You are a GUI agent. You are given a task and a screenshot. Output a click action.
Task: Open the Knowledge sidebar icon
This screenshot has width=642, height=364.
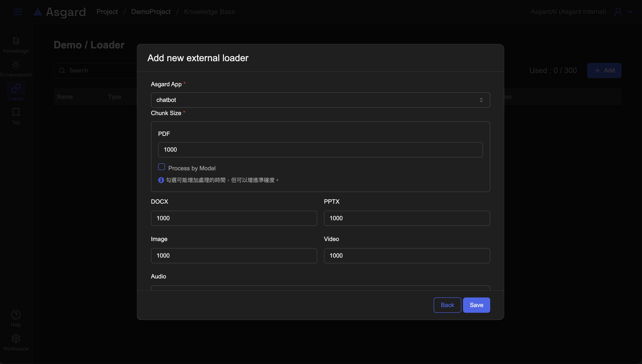(x=16, y=41)
